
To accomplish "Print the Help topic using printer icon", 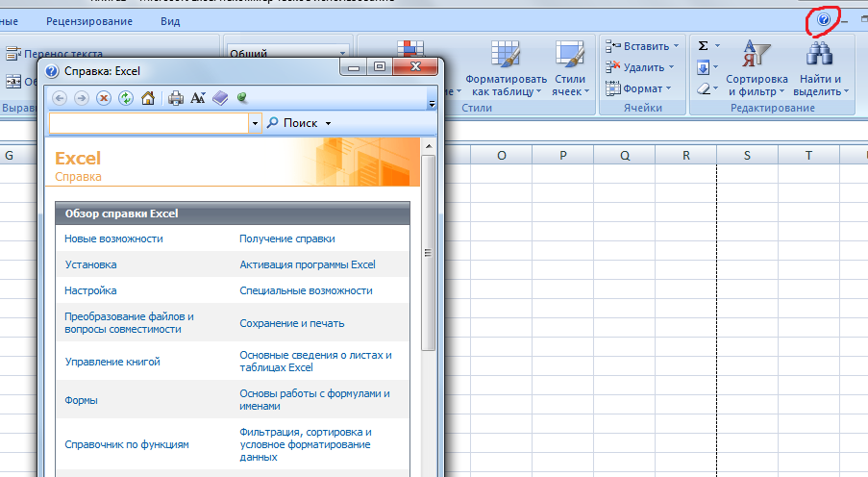I will tap(176, 99).
